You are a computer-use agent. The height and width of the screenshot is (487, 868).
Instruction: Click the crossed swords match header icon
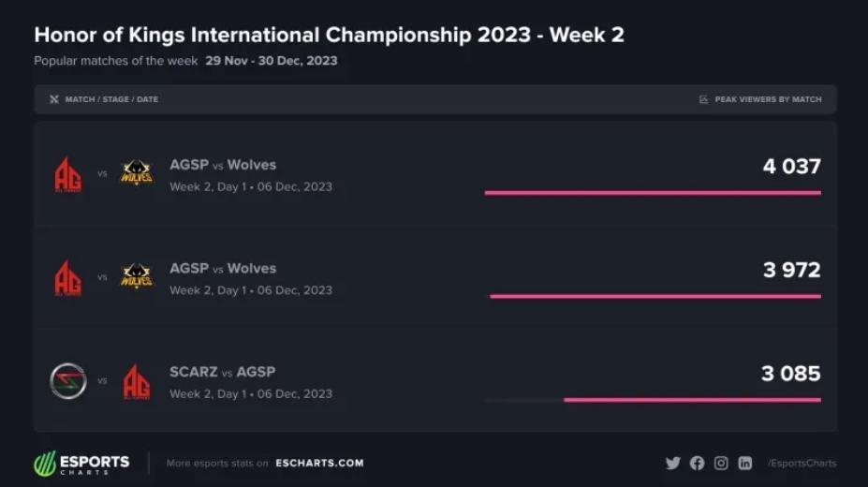[x=54, y=99]
